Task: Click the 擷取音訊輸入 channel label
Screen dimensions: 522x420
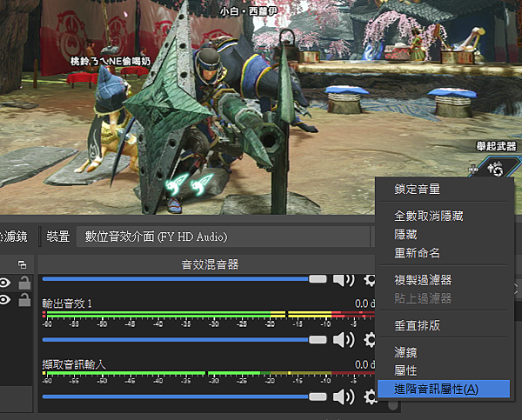Action: click(x=74, y=364)
